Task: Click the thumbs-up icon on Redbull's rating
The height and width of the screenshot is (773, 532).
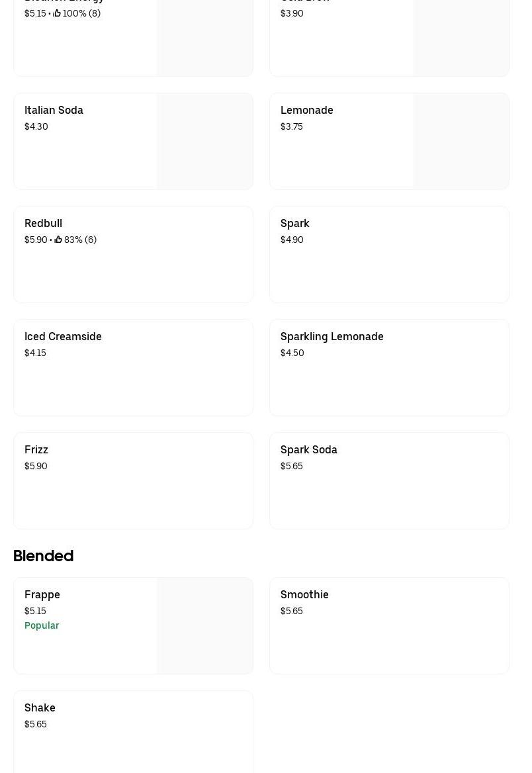Action: (58, 240)
